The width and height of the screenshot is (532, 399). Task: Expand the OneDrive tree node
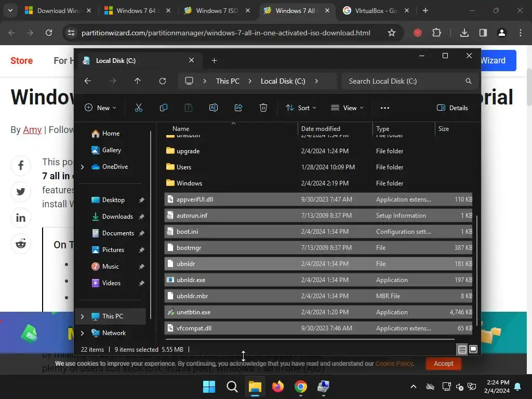pyautogui.click(x=82, y=167)
